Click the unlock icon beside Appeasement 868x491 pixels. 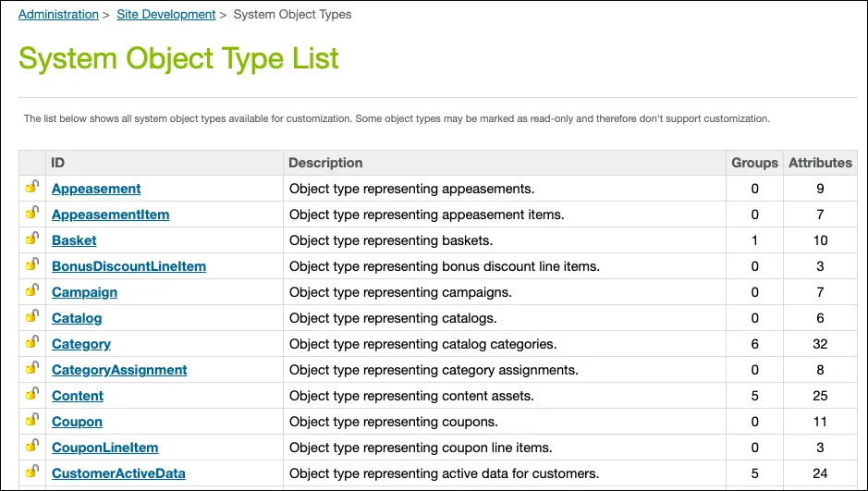pos(32,187)
